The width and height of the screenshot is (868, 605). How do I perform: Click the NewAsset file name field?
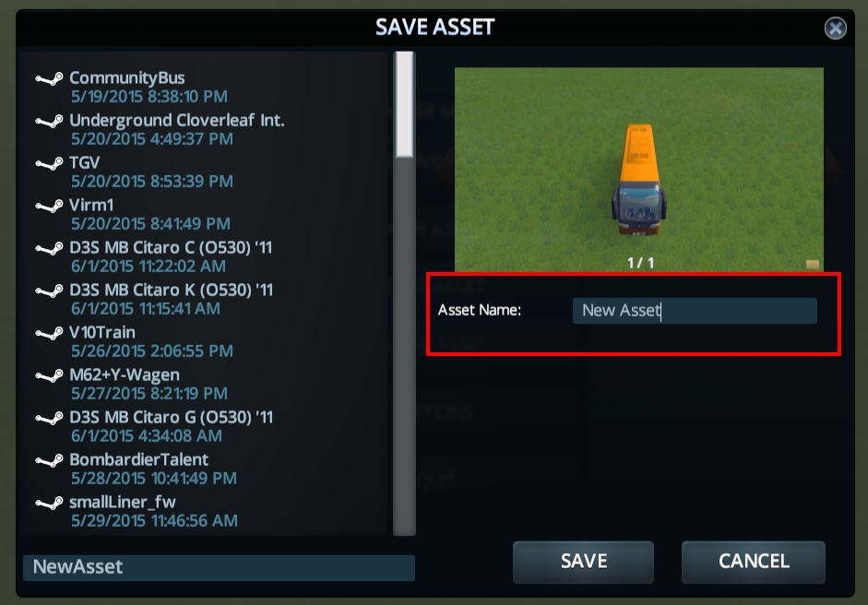(x=219, y=567)
